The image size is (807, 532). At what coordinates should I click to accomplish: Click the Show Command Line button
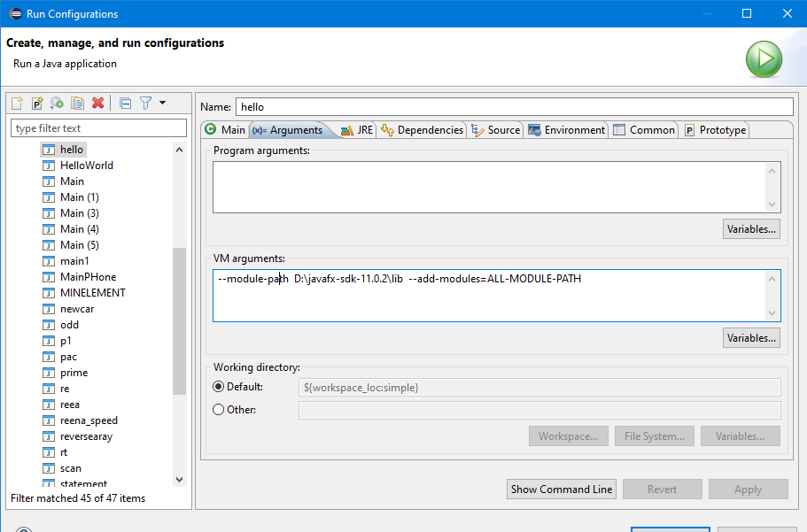[561, 489]
